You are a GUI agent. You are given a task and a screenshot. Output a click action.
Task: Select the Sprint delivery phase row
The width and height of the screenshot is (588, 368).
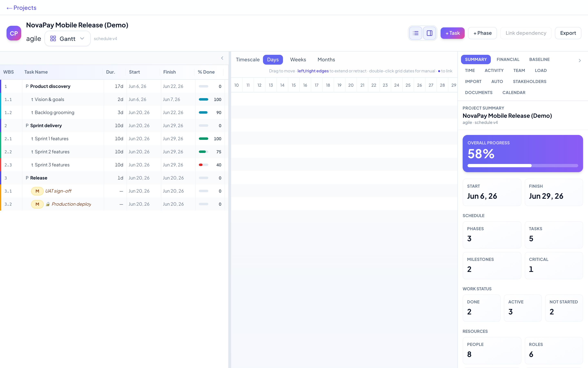(114, 126)
